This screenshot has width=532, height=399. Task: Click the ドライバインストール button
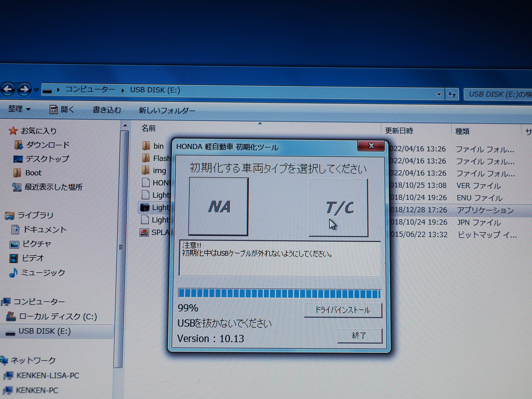[x=343, y=310]
